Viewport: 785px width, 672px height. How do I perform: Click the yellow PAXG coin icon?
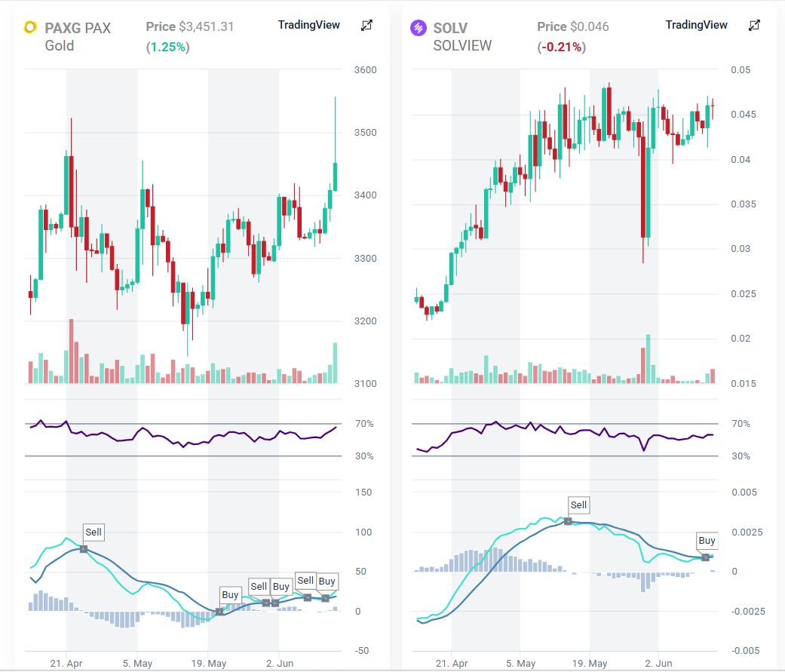(x=31, y=28)
